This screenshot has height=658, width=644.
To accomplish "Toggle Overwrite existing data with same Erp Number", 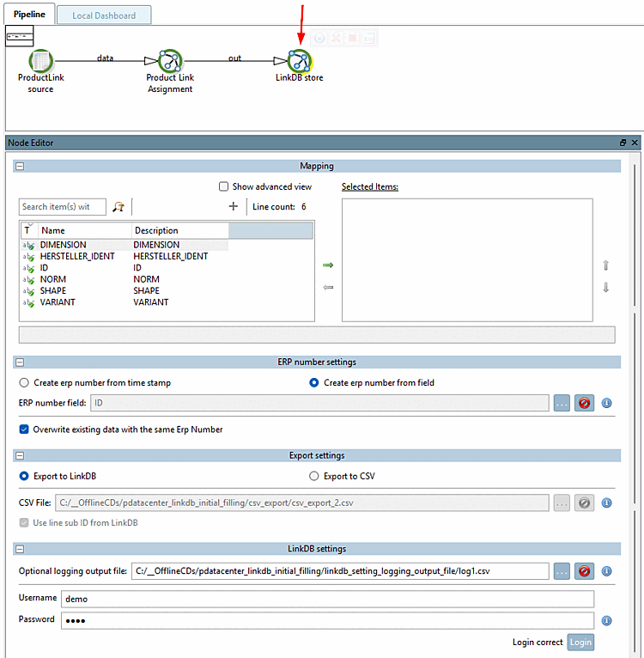I will coord(24,430).
